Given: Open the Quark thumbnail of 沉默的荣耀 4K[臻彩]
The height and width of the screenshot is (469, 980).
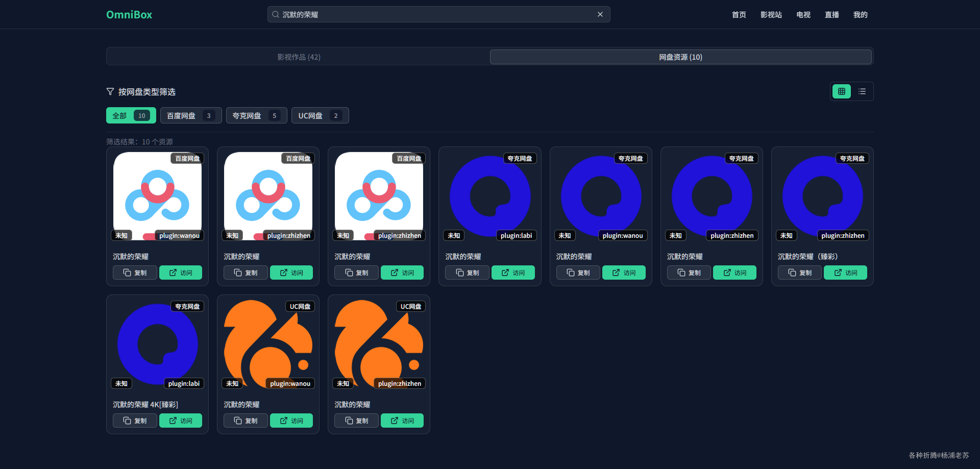Looking at the screenshot, I should pos(157,344).
